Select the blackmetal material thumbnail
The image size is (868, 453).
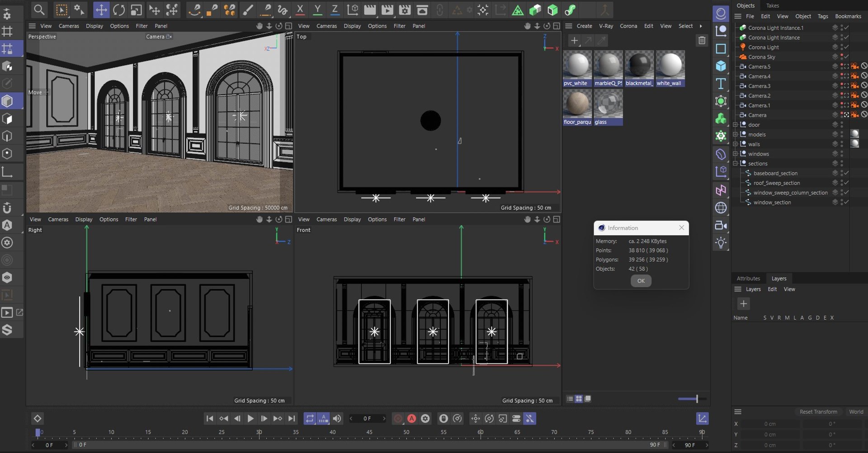639,68
